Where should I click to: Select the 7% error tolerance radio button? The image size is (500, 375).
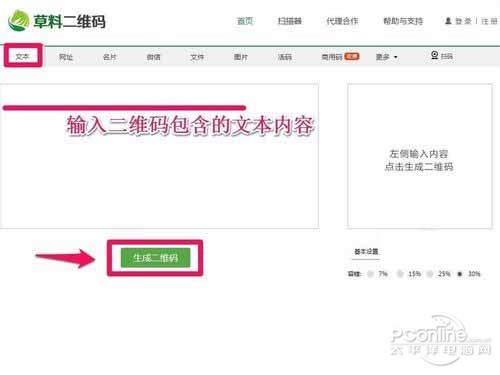click(370, 274)
